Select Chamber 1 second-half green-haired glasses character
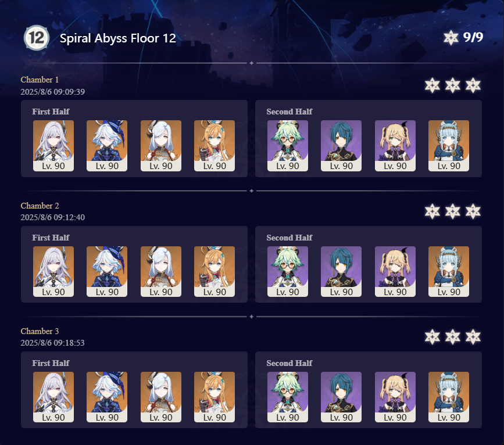Image resolution: width=504 pixels, height=445 pixels. [288, 146]
